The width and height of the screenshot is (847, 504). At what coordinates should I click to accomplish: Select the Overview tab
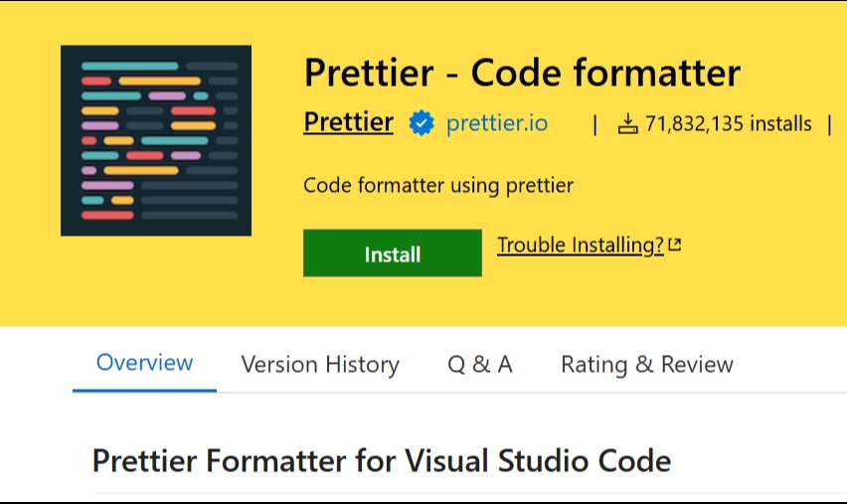click(x=145, y=363)
